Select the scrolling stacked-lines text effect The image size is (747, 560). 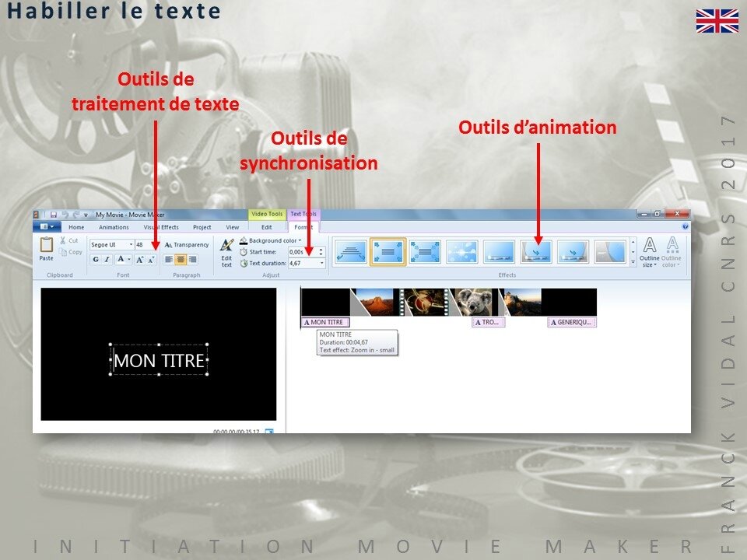351,251
